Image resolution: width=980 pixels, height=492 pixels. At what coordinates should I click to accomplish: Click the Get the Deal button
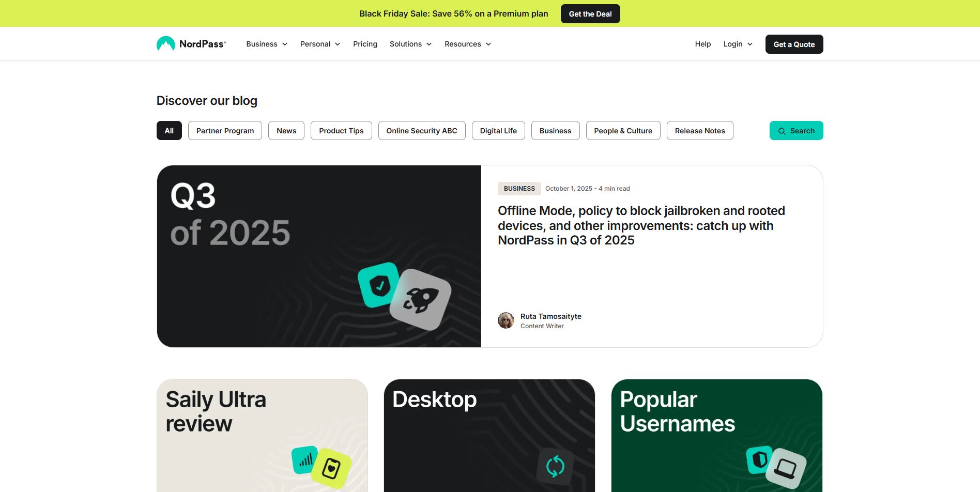[x=590, y=14]
